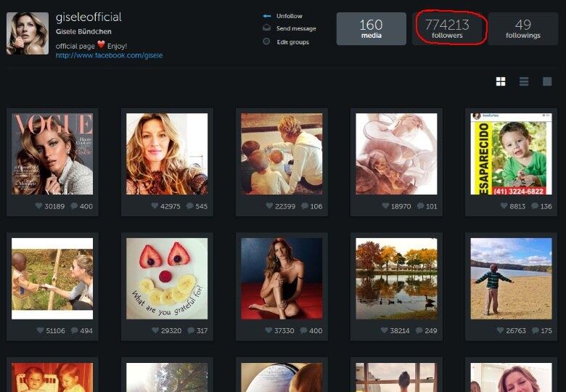Screen dimensions: 566x392
Task: Like the Vogue cover post via heart icon
Action: click(39, 206)
